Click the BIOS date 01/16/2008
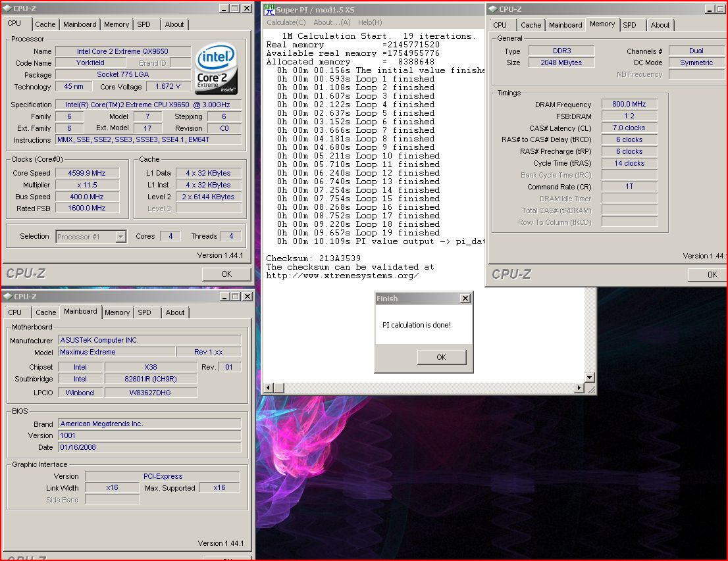The height and width of the screenshot is (561, 728). [x=149, y=447]
